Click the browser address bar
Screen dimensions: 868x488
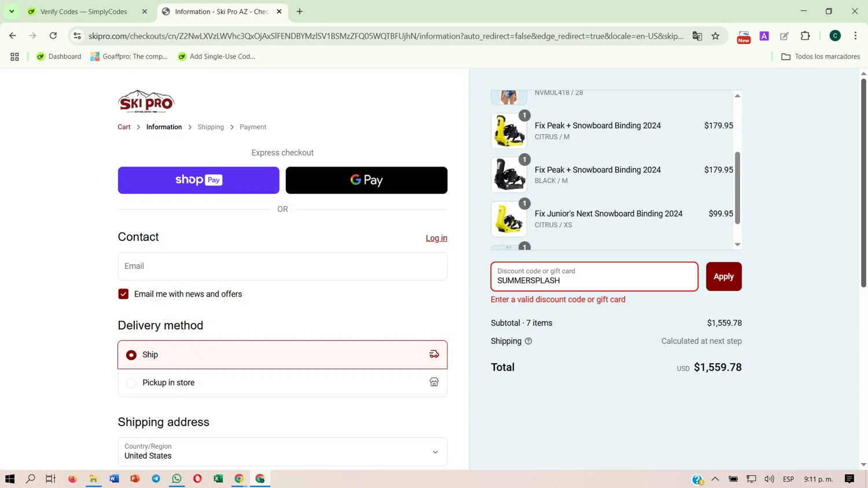(385, 36)
